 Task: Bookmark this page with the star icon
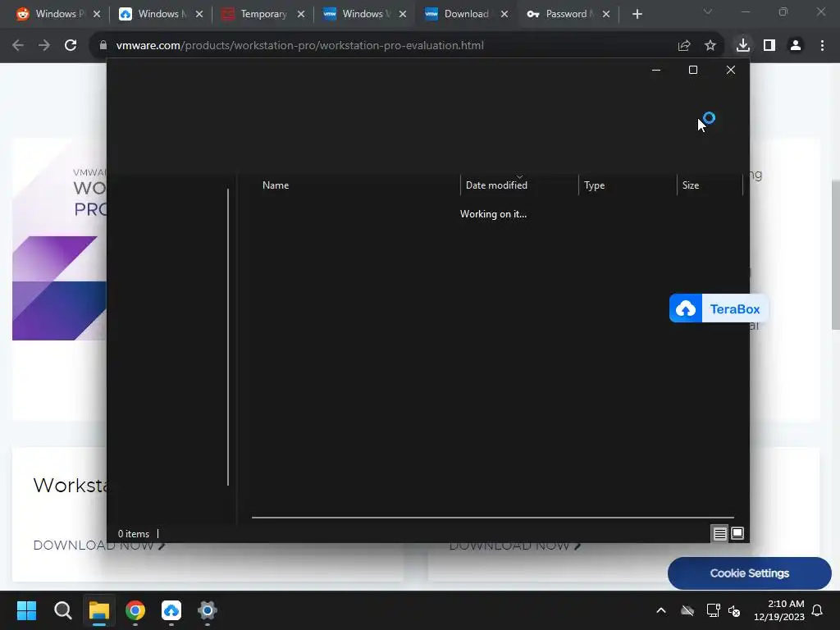(710, 46)
